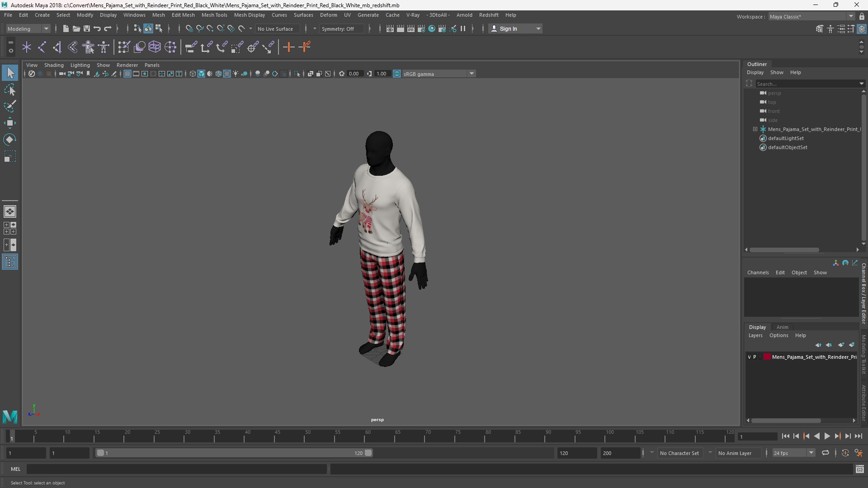This screenshot has height=488, width=868.
Task: Open the Edit Mesh menu
Action: tap(183, 15)
